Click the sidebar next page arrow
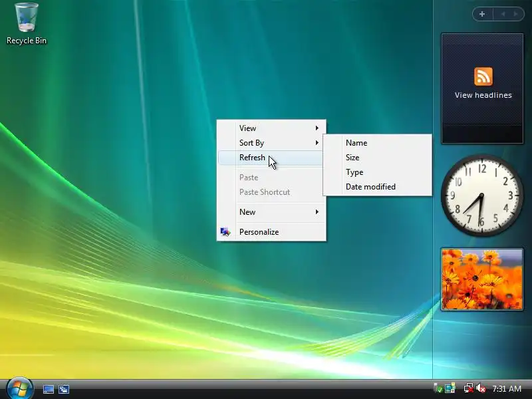532x399 pixels. [516, 14]
